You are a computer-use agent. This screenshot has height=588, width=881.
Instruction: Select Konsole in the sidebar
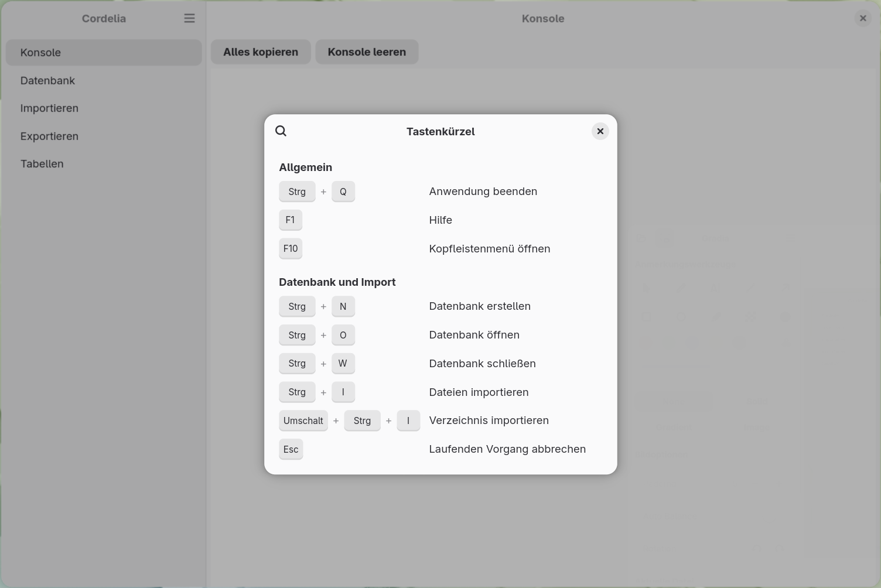point(104,53)
